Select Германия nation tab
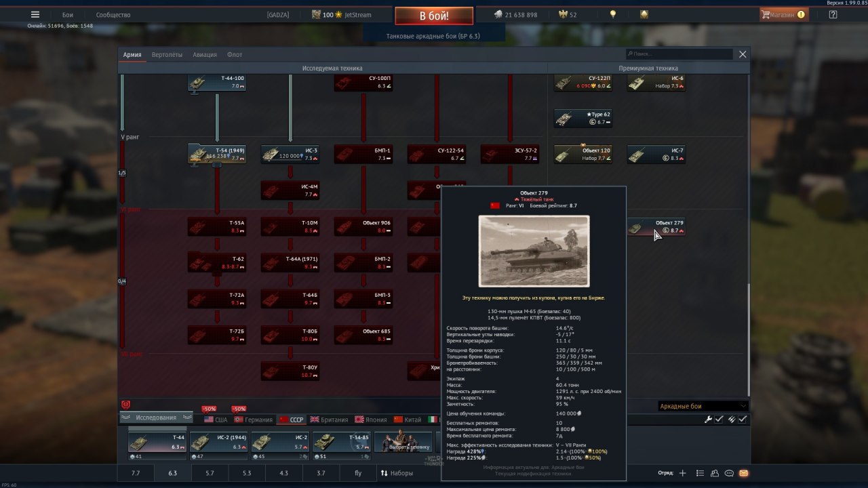 (x=253, y=420)
